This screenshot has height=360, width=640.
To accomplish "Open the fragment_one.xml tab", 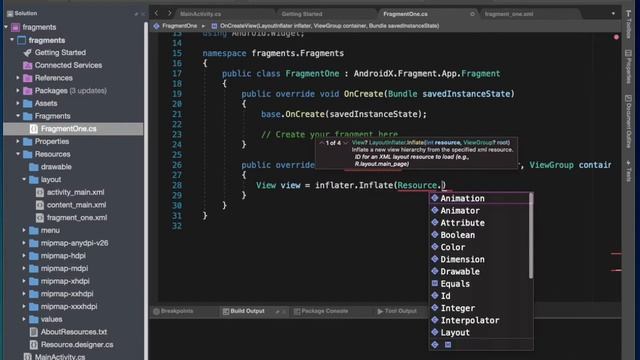I will 509,14.
